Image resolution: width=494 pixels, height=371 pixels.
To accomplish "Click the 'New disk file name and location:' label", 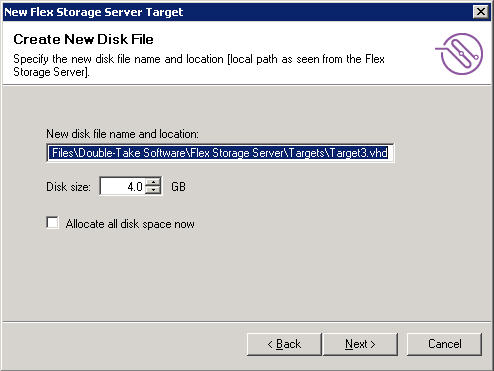I will pos(122,134).
